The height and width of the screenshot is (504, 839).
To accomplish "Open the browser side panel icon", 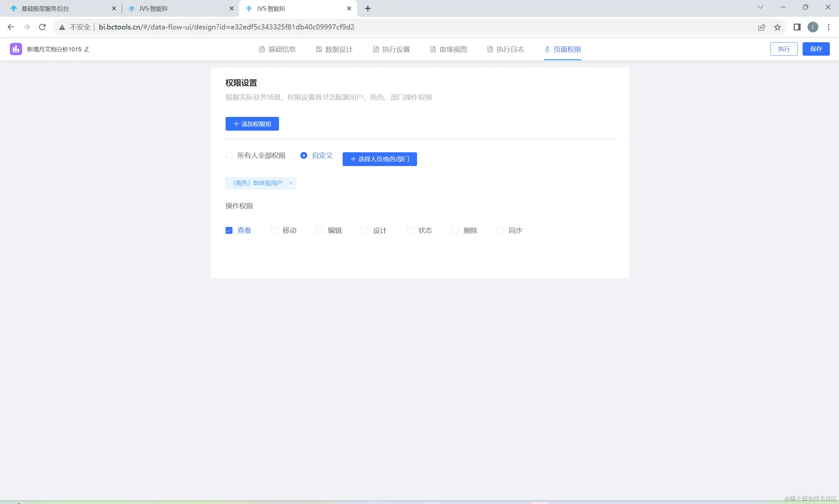I will [797, 27].
